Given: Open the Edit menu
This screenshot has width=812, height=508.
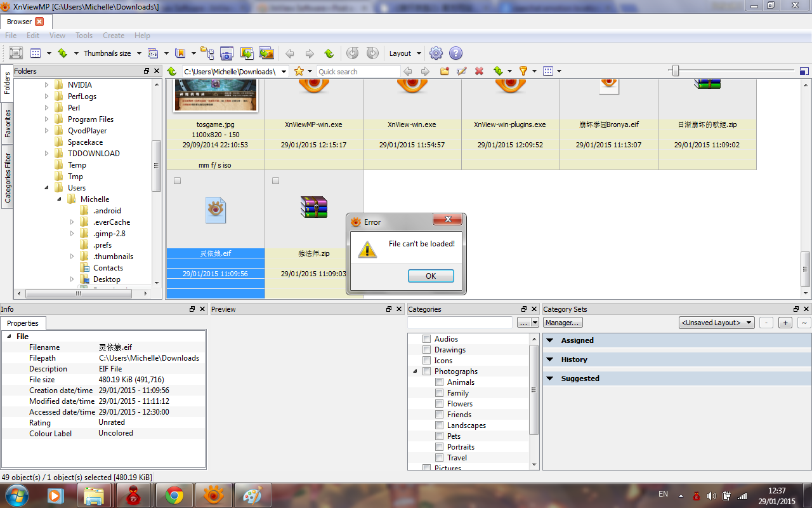Looking at the screenshot, I should (x=33, y=36).
